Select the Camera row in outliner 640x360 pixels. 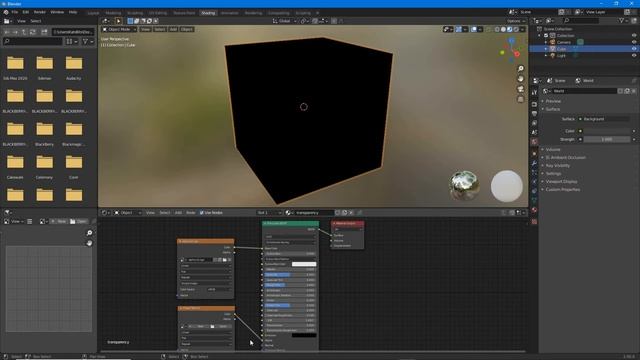[x=584, y=42]
